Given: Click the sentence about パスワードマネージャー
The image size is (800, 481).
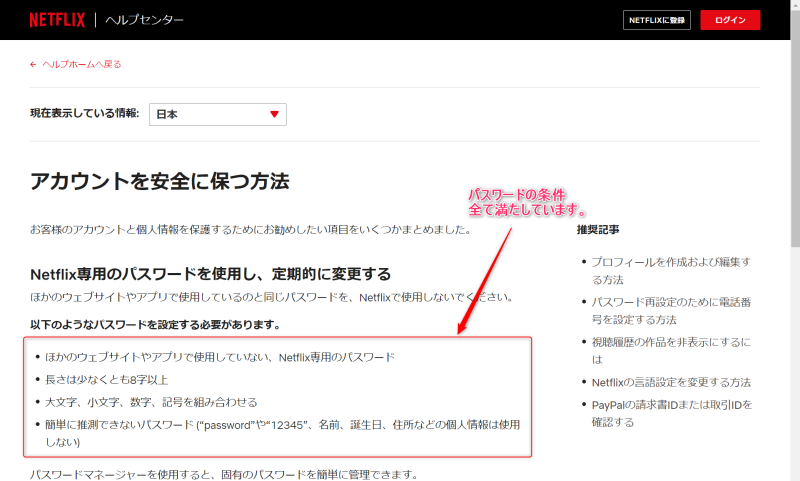Looking at the screenshot, I should (223, 474).
